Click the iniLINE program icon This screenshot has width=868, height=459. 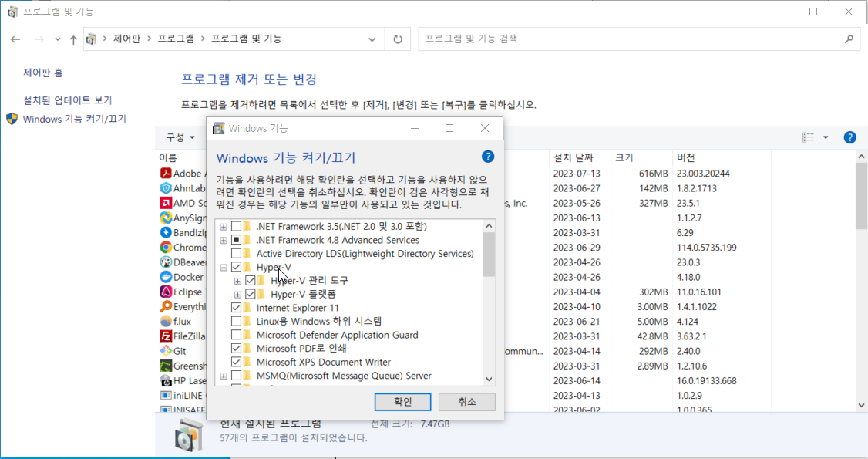coord(166,395)
